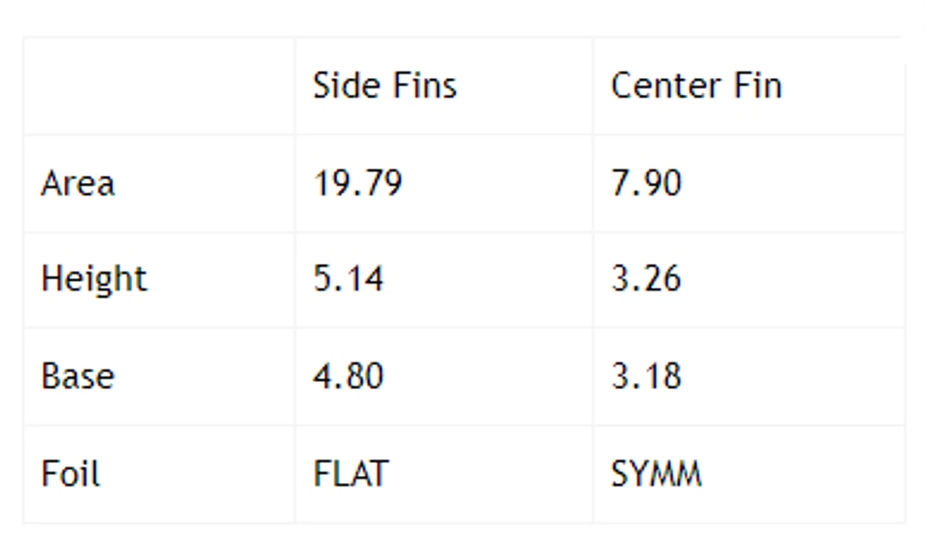928x560 pixels.
Task: Click the 5.14 height value
Action: 348,279
